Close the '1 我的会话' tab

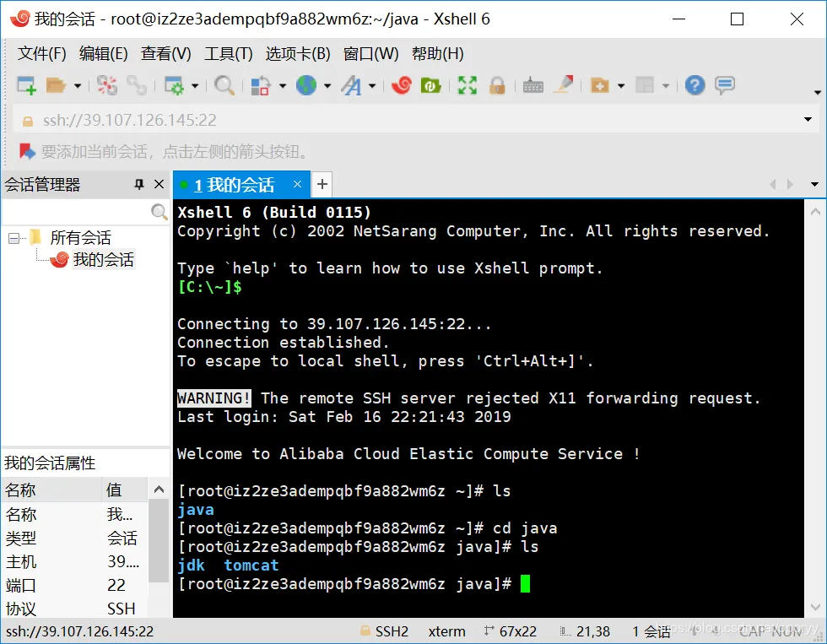pyautogui.click(x=297, y=184)
